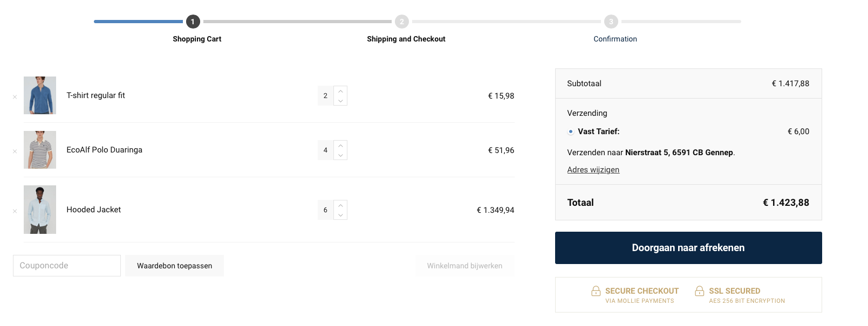Apply coupon with Waardebon toepassen
Image resolution: width=868 pixels, height=326 pixels.
174,266
